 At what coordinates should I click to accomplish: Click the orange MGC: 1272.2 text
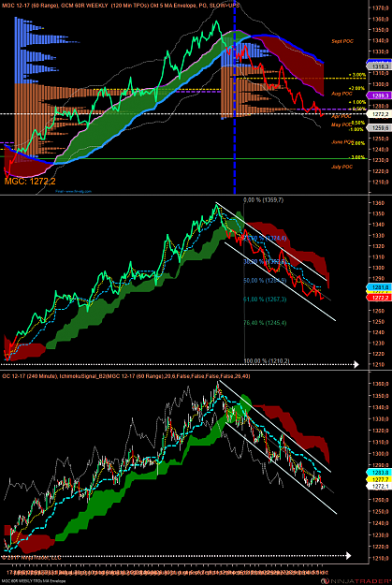pyautogui.click(x=30, y=182)
